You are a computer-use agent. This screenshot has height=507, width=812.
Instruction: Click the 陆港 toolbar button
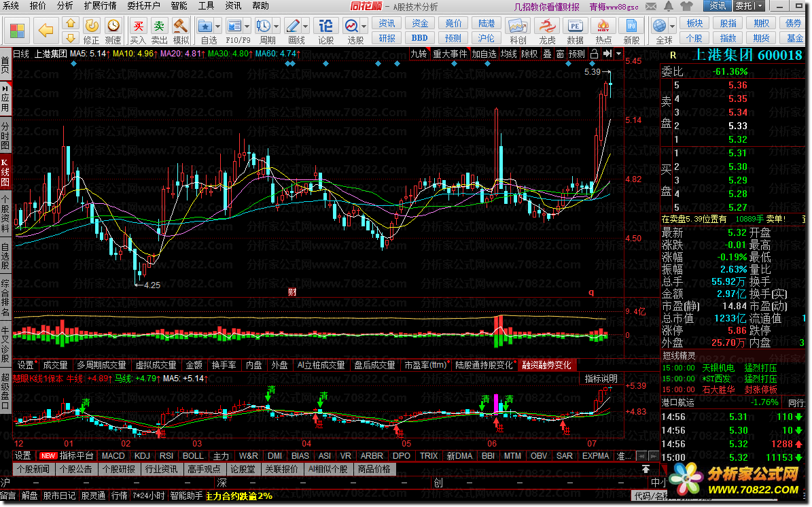coord(487,23)
